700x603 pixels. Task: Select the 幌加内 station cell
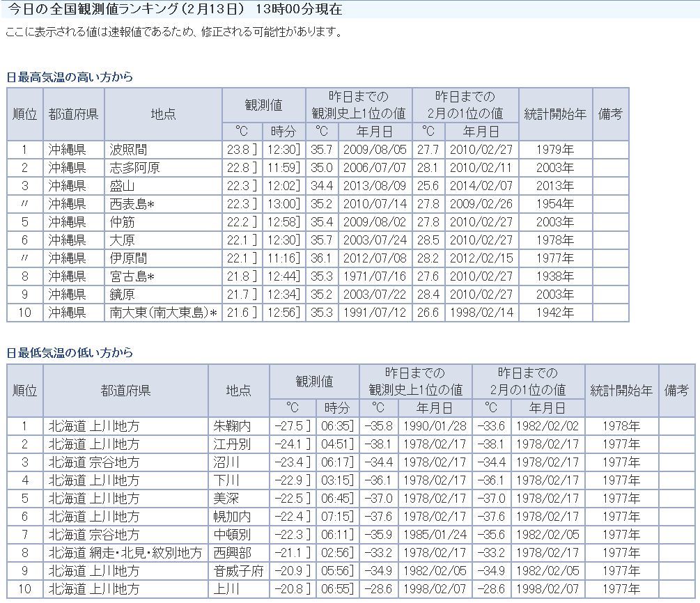[x=238, y=517]
